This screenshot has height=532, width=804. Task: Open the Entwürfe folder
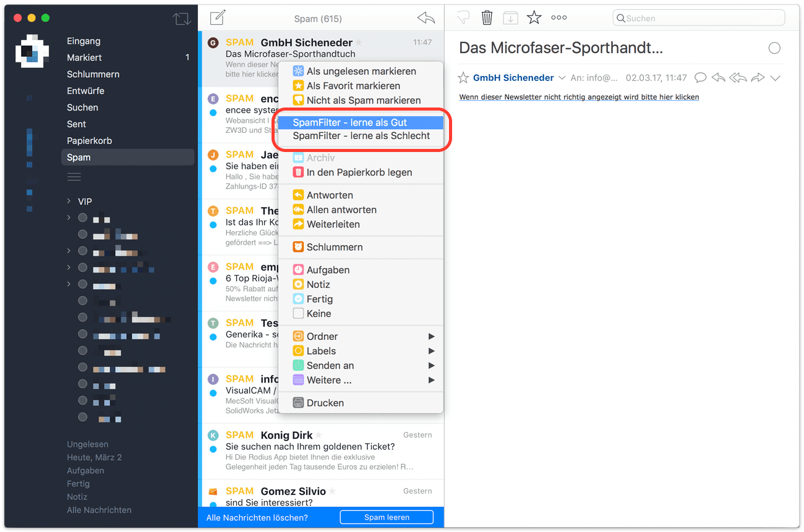click(85, 91)
